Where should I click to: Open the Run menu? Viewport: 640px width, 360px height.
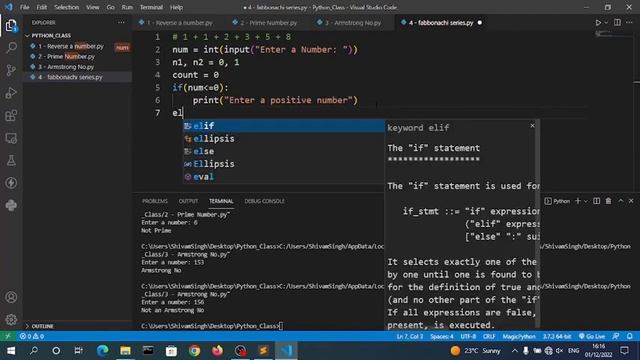tap(127, 7)
